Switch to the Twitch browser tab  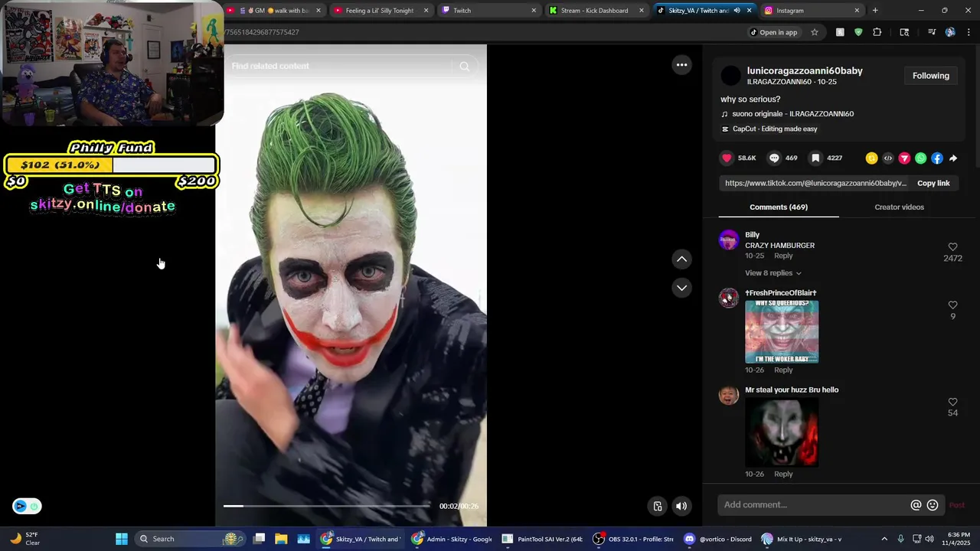pos(488,11)
